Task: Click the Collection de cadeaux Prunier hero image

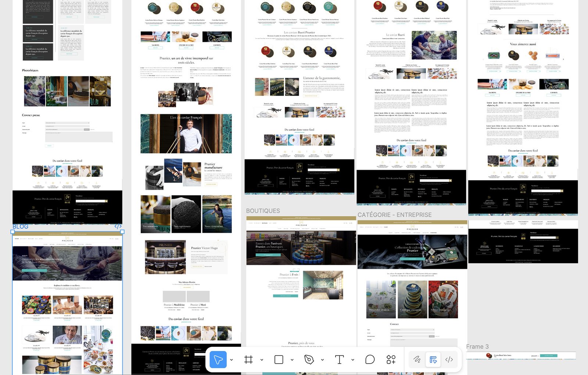Action: tap(412, 252)
